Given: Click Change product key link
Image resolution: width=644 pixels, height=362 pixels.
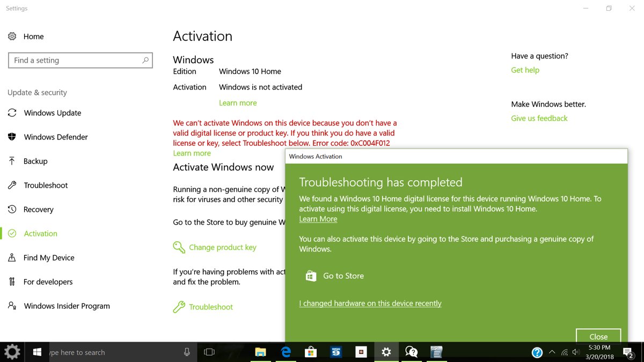Looking at the screenshot, I should click(x=223, y=247).
